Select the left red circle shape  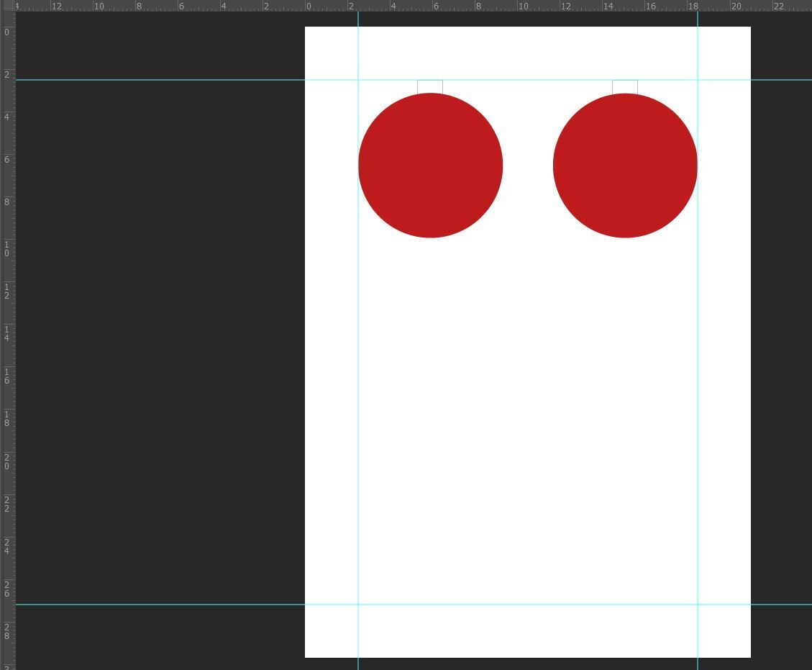pyautogui.click(x=430, y=166)
